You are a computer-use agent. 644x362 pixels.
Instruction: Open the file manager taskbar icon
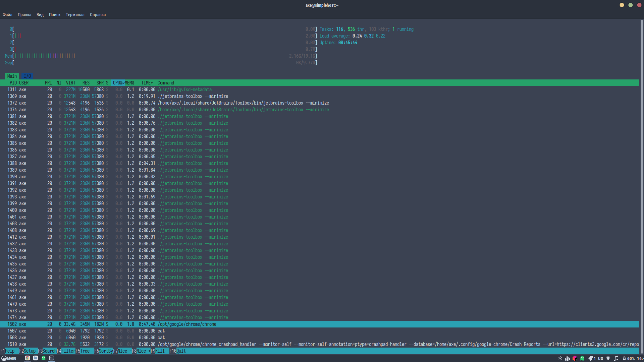[x=36, y=358]
